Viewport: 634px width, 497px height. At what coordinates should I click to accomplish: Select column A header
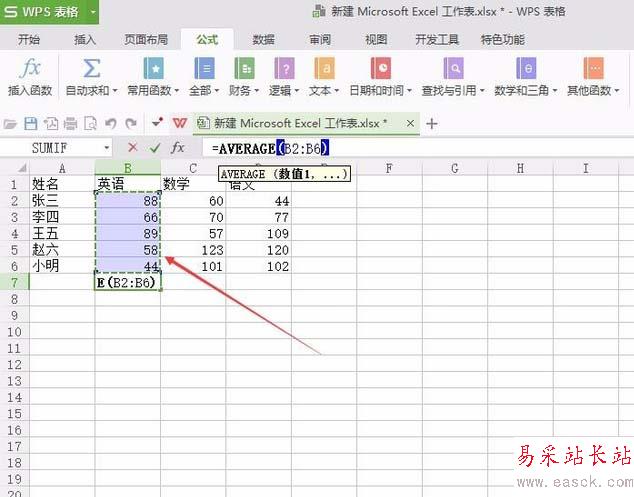(x=62, y=168)
